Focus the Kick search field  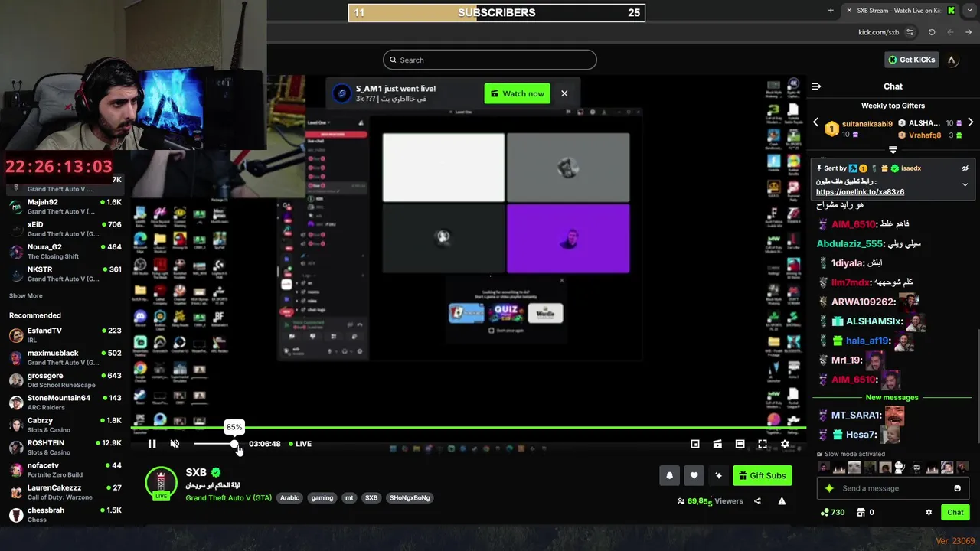click(x=490, y=60)
